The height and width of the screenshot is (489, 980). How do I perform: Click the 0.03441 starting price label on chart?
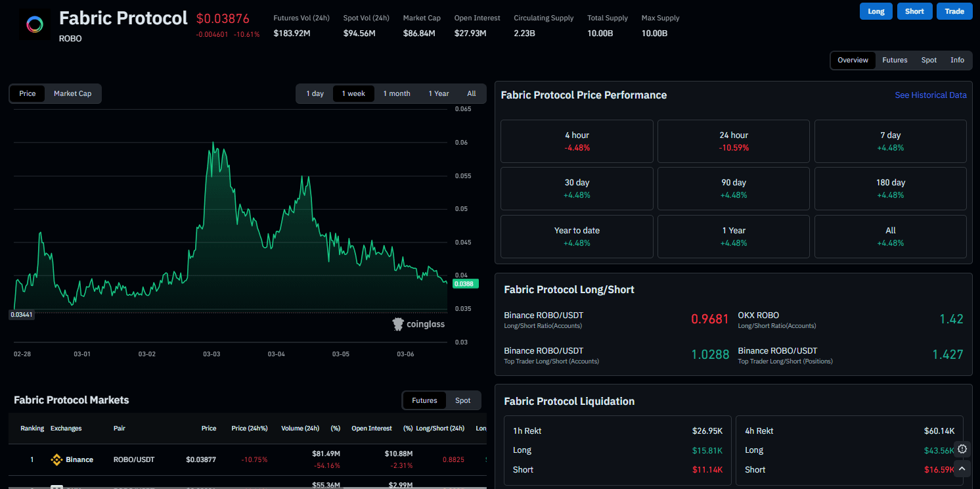[22, 315]
